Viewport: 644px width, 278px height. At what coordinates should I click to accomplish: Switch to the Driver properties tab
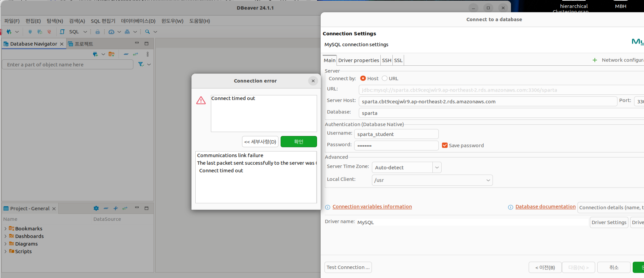[x=358, y=60]
